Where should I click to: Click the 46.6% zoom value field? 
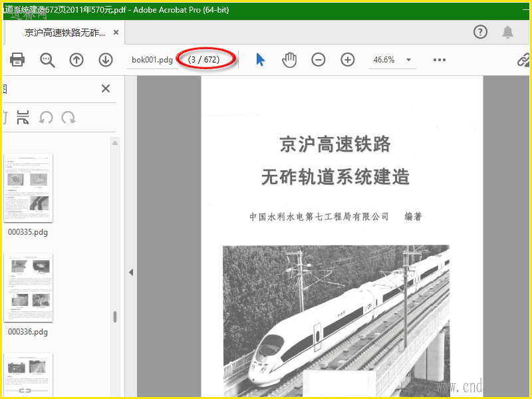(384, 60)
